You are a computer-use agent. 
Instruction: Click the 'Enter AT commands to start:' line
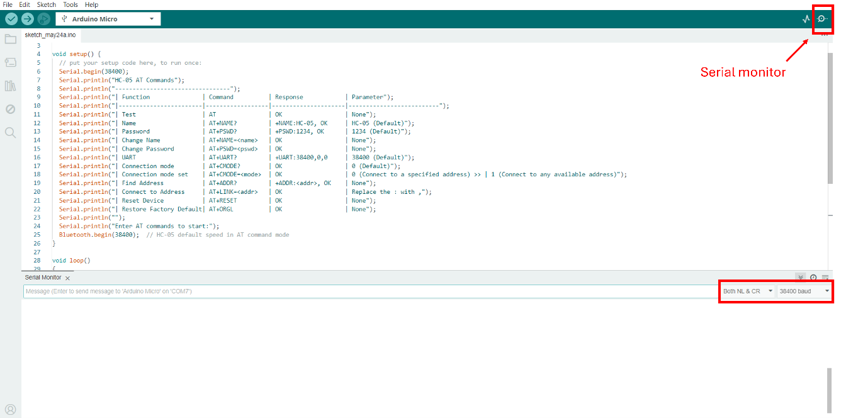139,226
